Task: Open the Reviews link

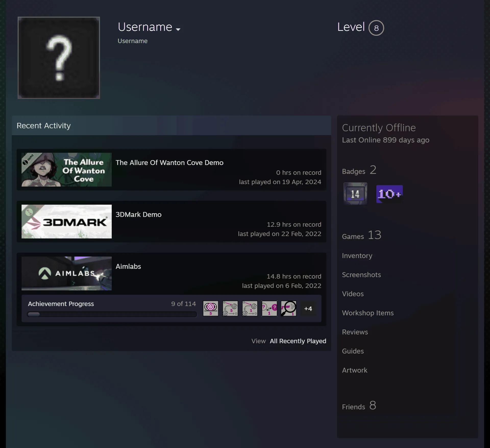Action: (355, 332)
